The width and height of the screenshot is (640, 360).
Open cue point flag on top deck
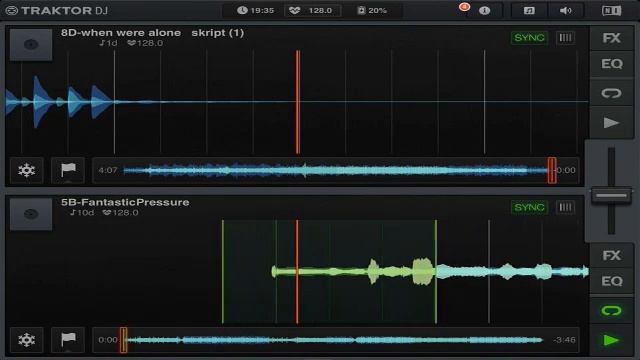(x=68, y=170)
